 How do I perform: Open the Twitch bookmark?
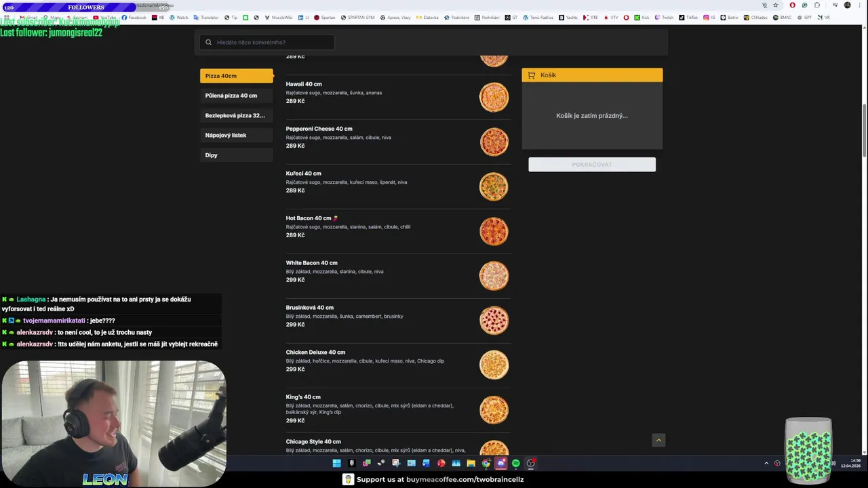click(x=663, y=18)
